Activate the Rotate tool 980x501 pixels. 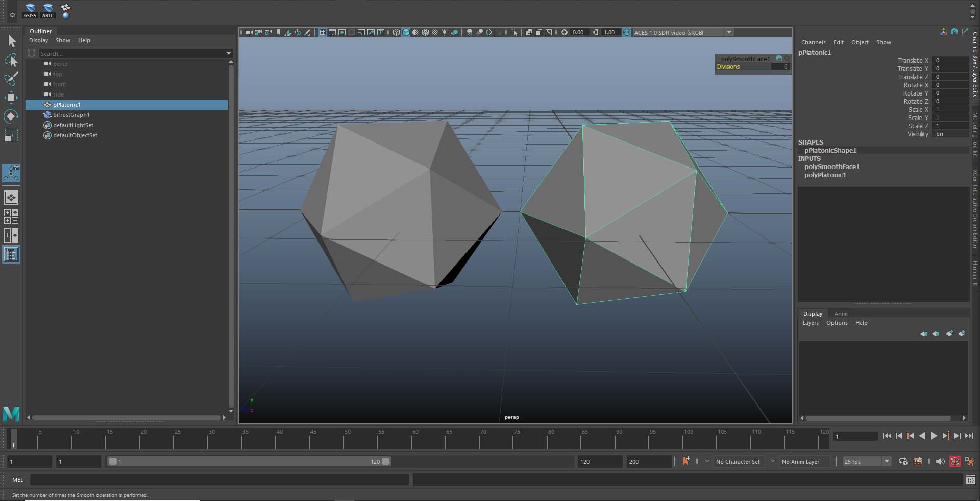pos(12,116)
